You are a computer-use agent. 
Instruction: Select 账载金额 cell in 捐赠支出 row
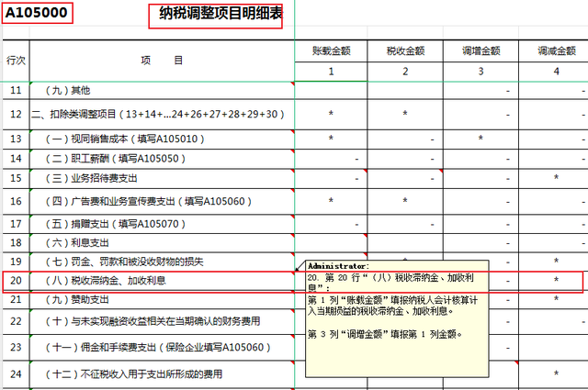click(331, 224)
